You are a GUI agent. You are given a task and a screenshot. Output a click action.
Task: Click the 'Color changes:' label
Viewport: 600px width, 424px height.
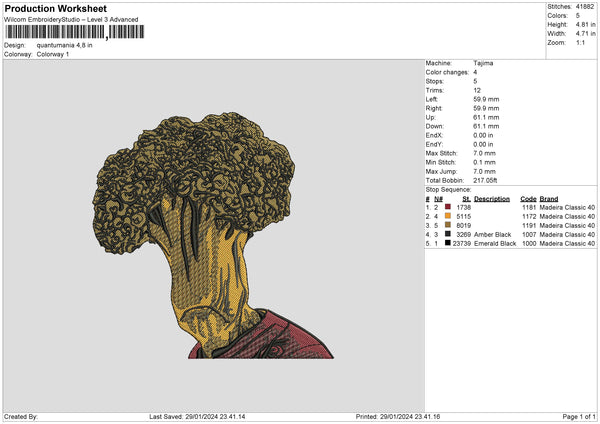(x=447, y=72)
